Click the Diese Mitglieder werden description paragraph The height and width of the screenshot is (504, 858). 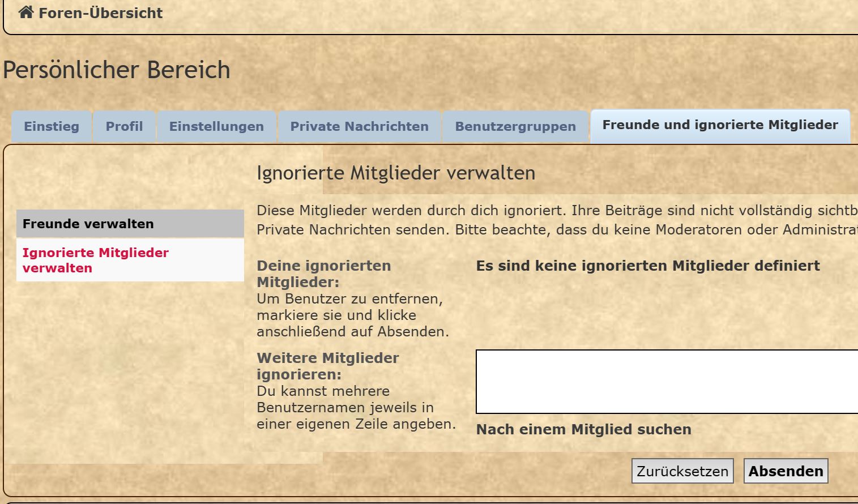(x=555, y=220)
